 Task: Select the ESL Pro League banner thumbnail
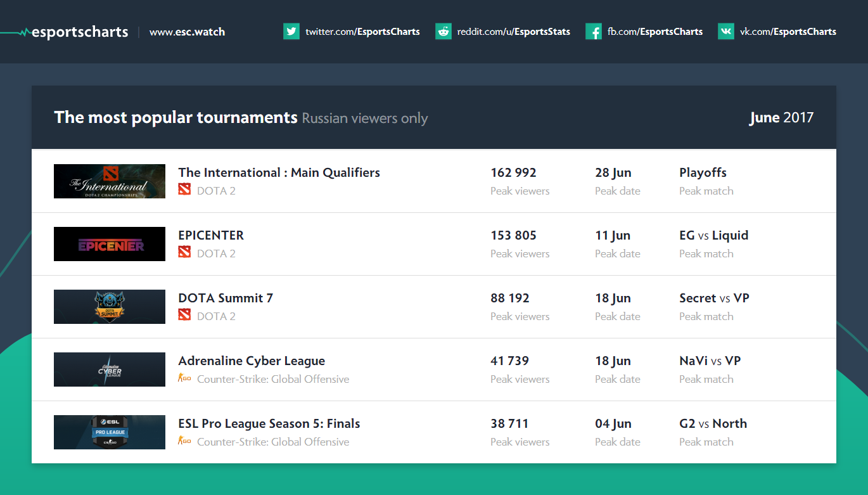point(110,432)
